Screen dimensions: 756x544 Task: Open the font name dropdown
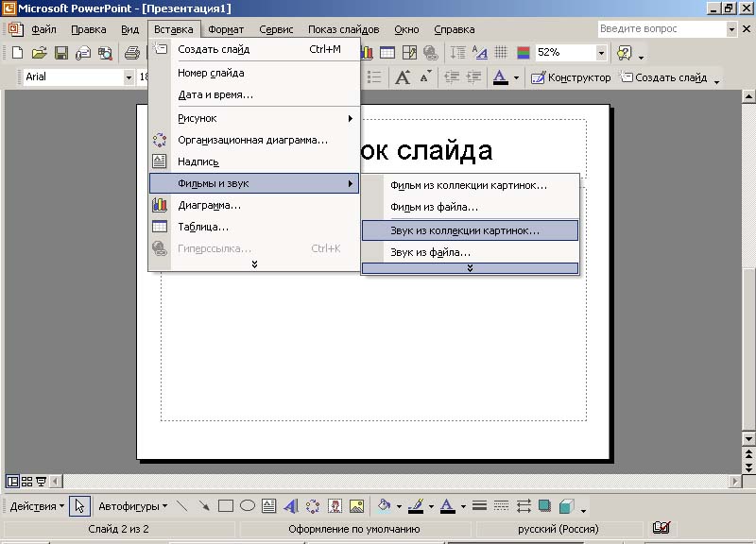(129, 77)
